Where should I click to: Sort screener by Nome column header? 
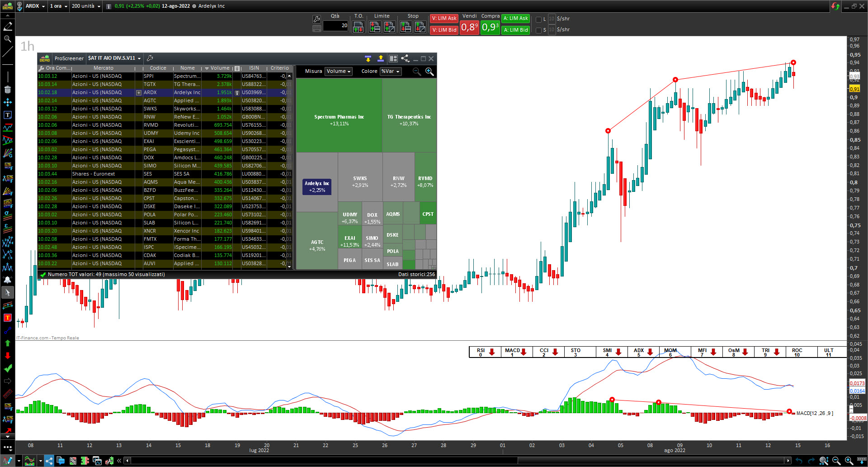click(x=187, y=68)
